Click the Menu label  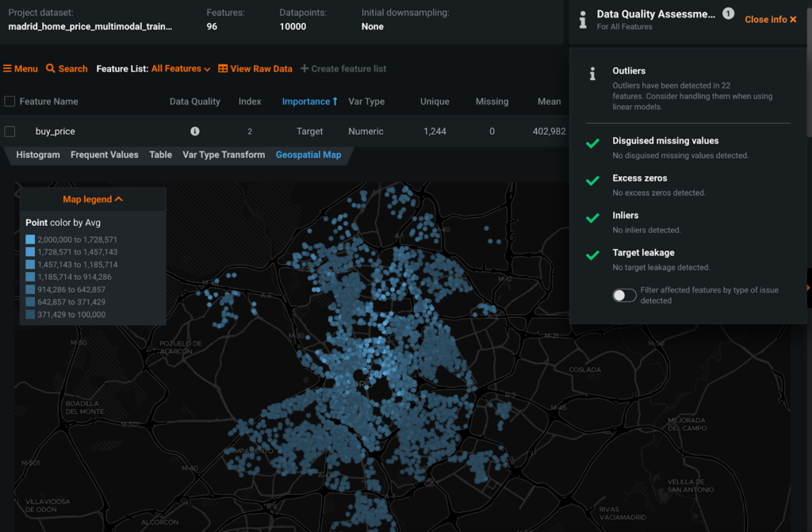[26, 68]
